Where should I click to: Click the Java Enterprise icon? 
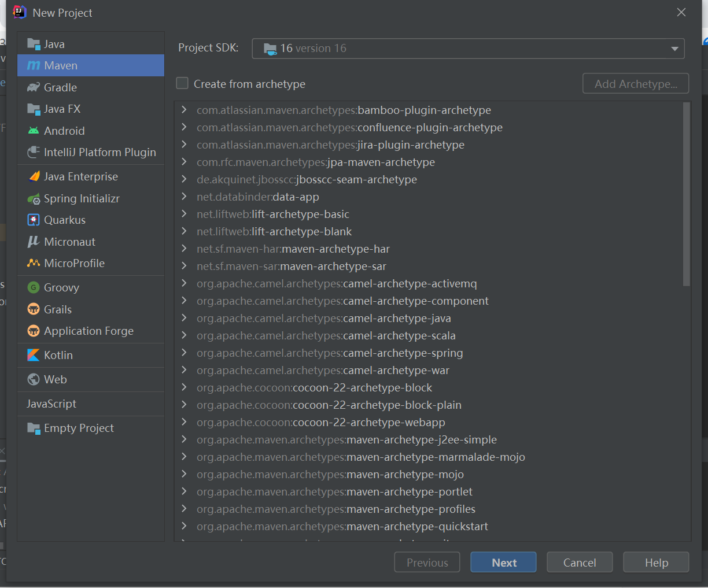click(34, 177)
